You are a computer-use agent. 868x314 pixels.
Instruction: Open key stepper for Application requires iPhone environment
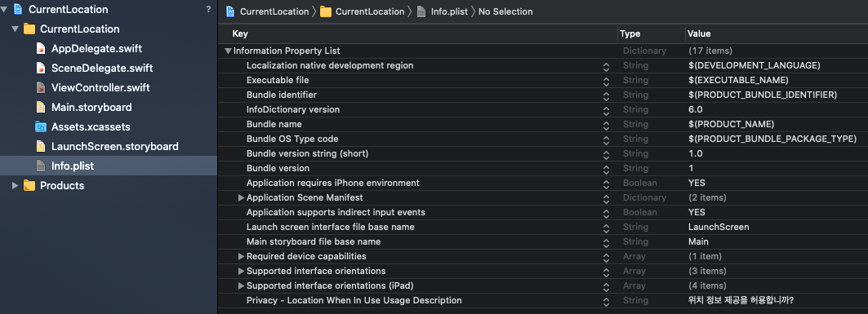[606, 184]
